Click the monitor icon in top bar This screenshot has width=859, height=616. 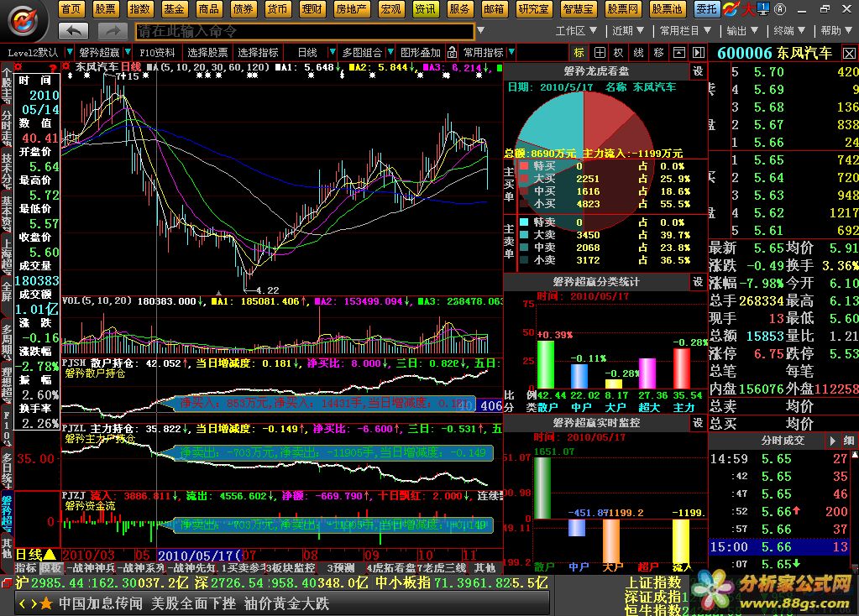click(x=763, y=8)
